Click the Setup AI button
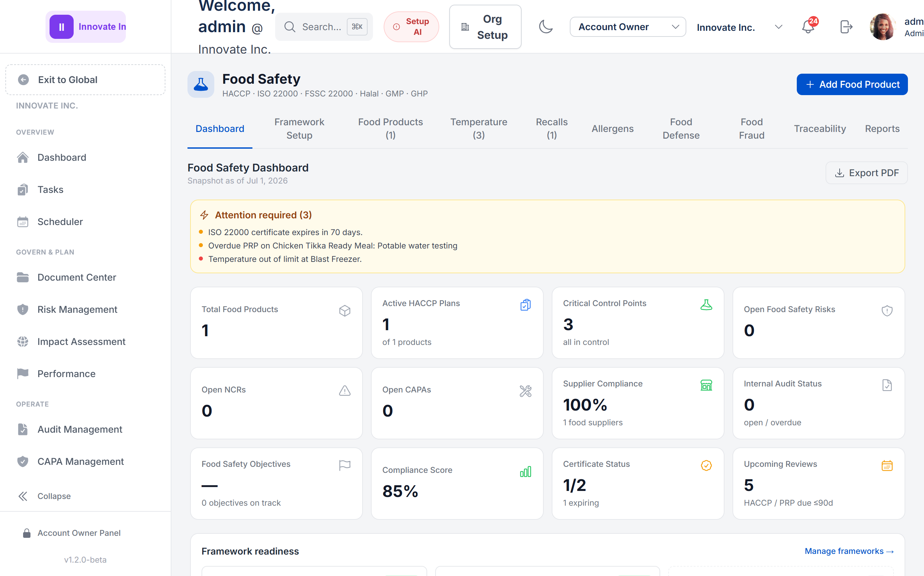Screen dimensions: 924x576 coord(411,27)
